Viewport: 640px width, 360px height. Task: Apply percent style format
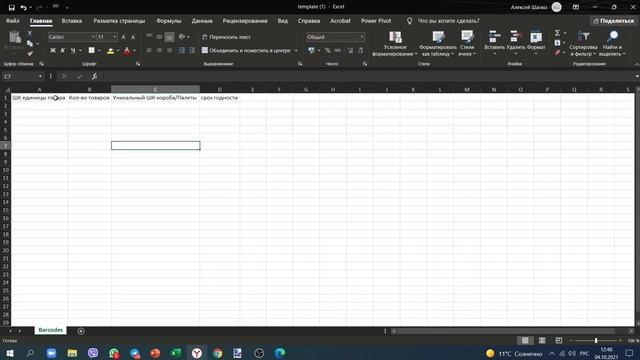[328, 51]
